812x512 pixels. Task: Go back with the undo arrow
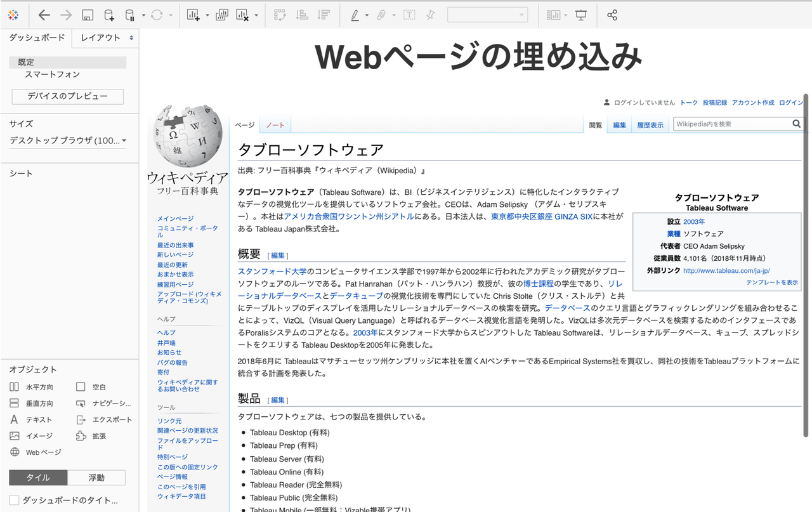point(44,15)
